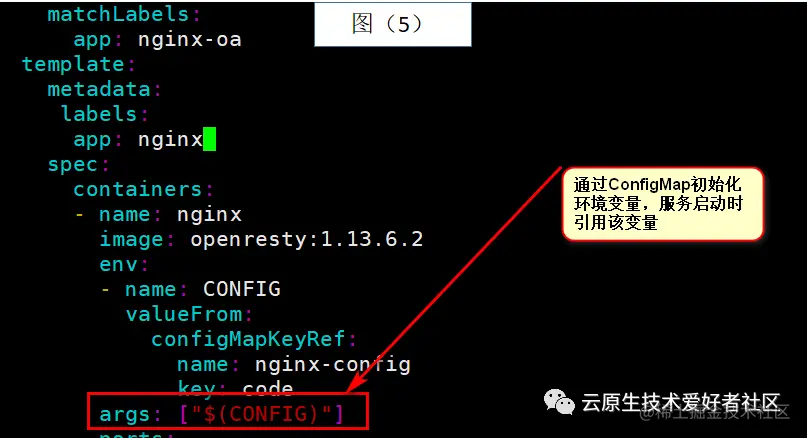Click the env key line
The image size is (807, 438).
click(x=124, y=265)
